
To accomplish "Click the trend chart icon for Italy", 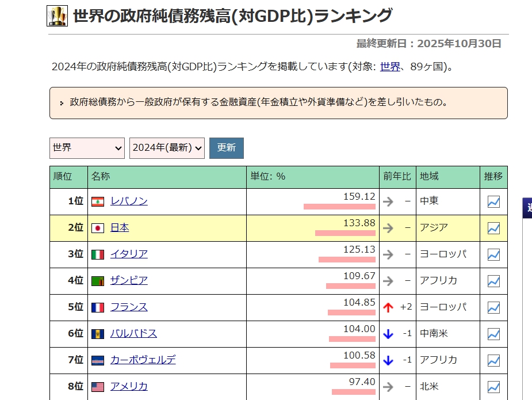I will click(493, 255).
